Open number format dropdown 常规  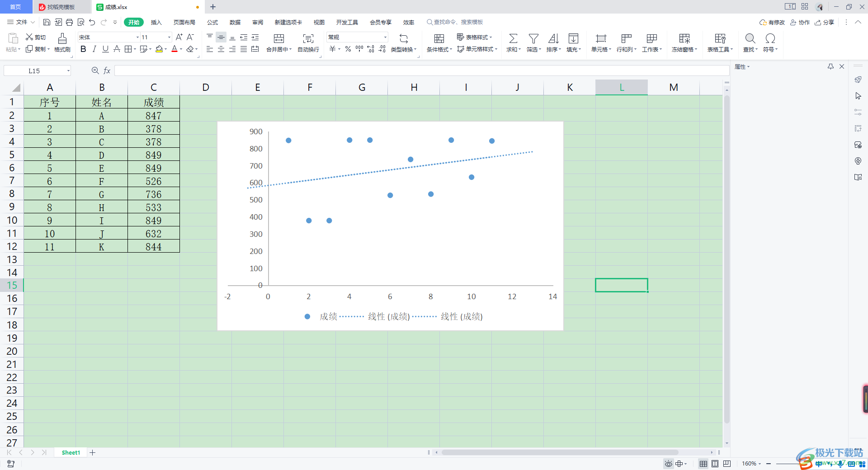[x=385, y=37]
